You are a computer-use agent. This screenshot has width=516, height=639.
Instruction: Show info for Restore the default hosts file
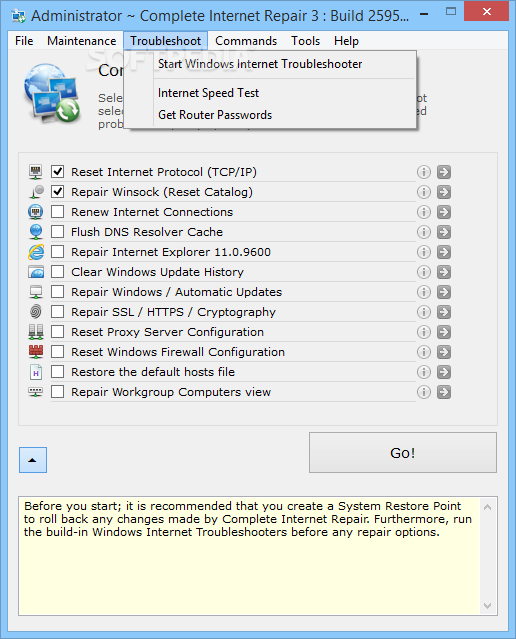point(423,372)
